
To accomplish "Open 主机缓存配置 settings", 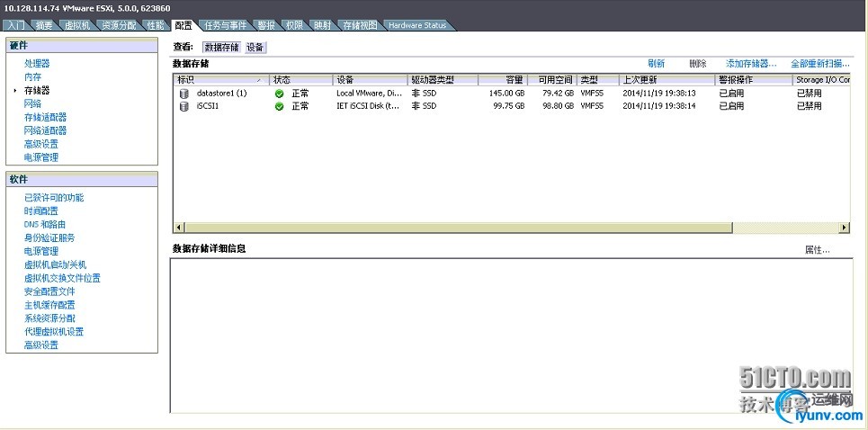I will (49, 305).
